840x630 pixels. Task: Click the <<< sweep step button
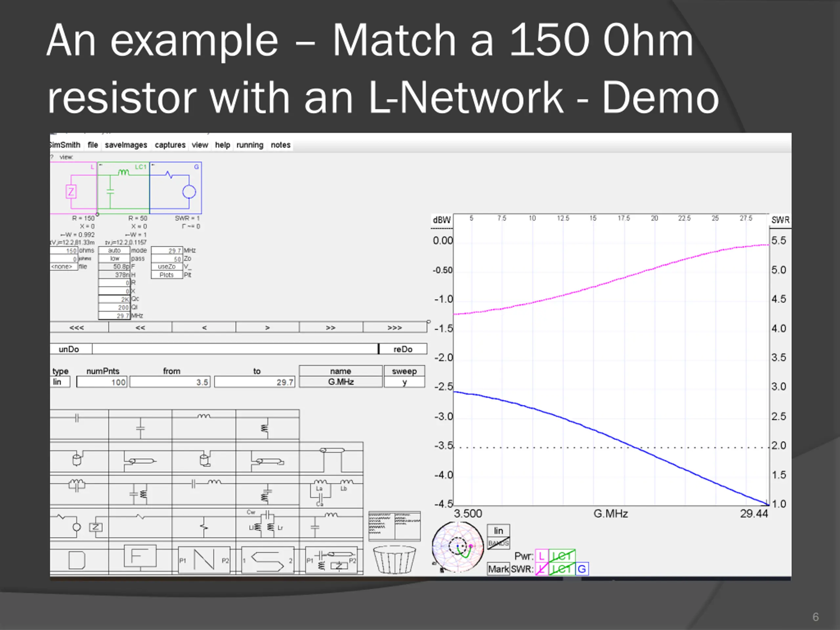(x=79, y=327)
